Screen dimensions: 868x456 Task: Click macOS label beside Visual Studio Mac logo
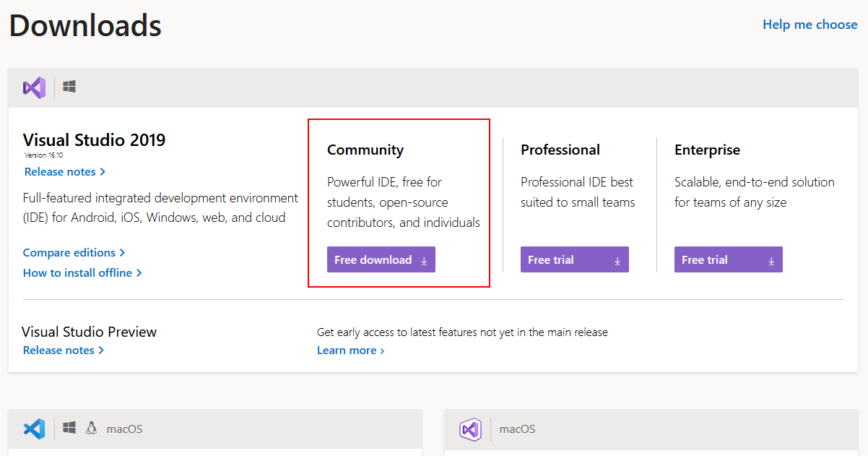(x=517, y=429)
